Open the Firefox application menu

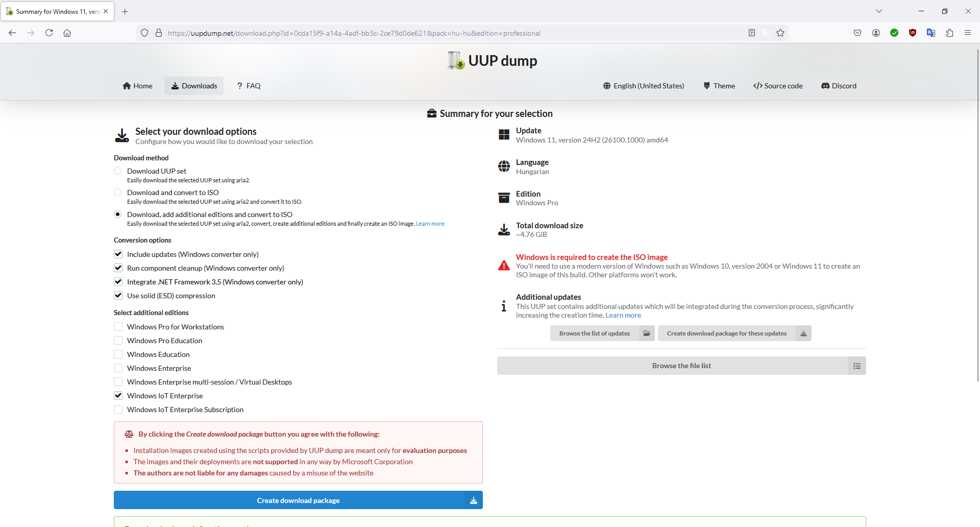coord(968,33)
